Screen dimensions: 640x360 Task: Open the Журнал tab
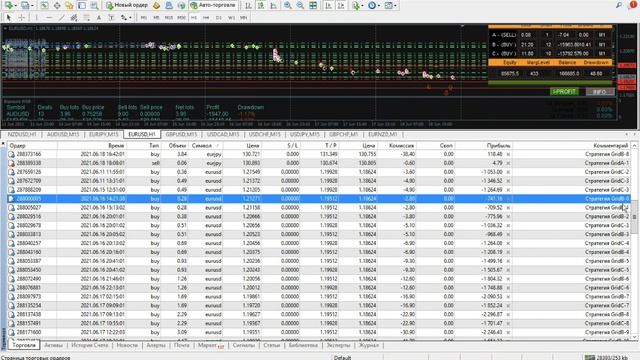coord(369,345)
